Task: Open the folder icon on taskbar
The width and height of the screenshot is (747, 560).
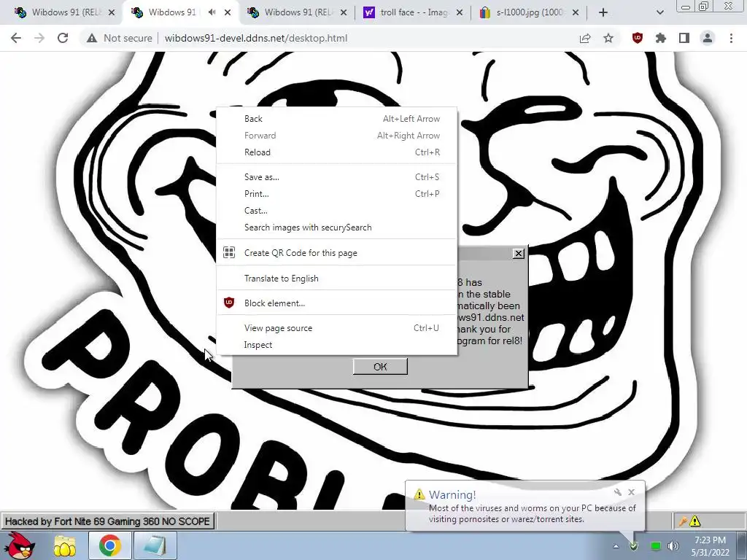Action: [x=64, y=545]
